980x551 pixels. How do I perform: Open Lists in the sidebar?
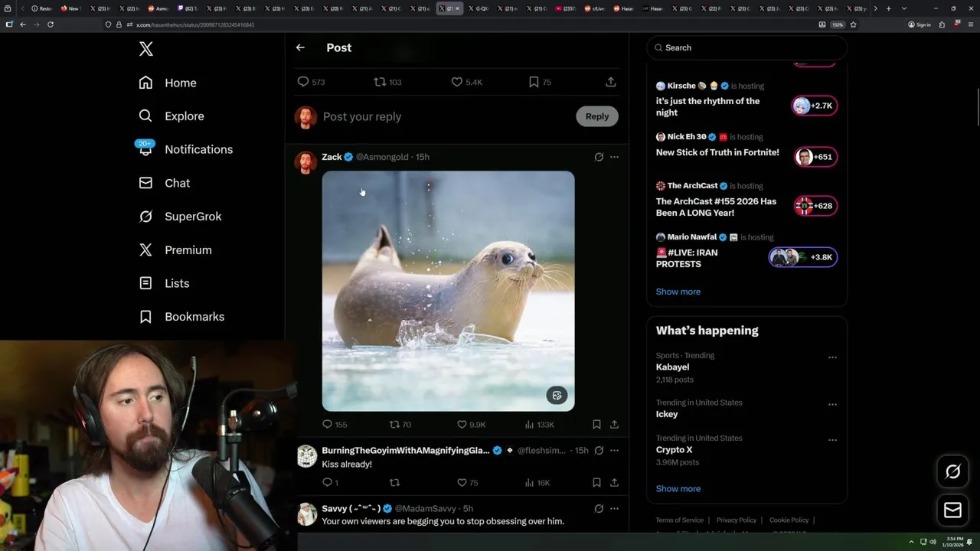164,283
